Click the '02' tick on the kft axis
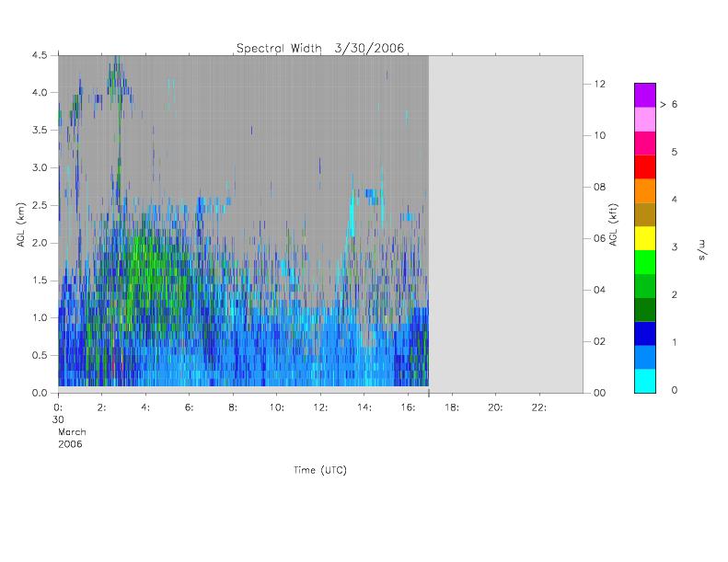Screen dimensions: 728x562 (x=600, y=341)
